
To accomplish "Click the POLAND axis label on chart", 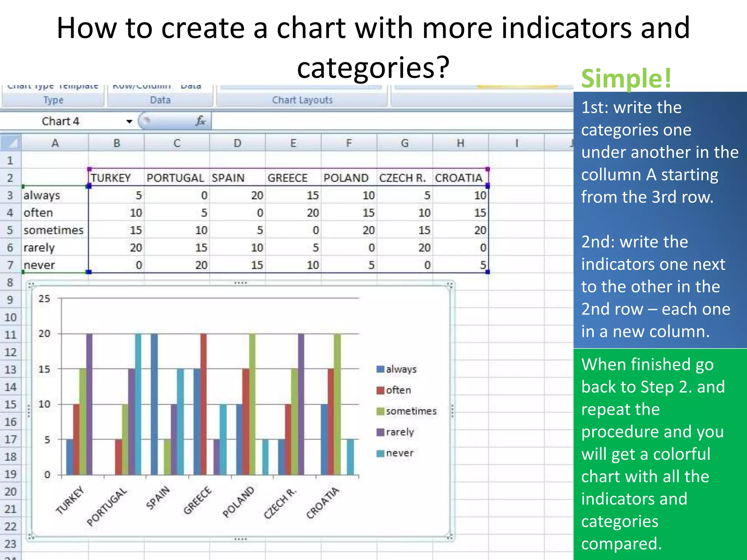I will click(238, 502).
